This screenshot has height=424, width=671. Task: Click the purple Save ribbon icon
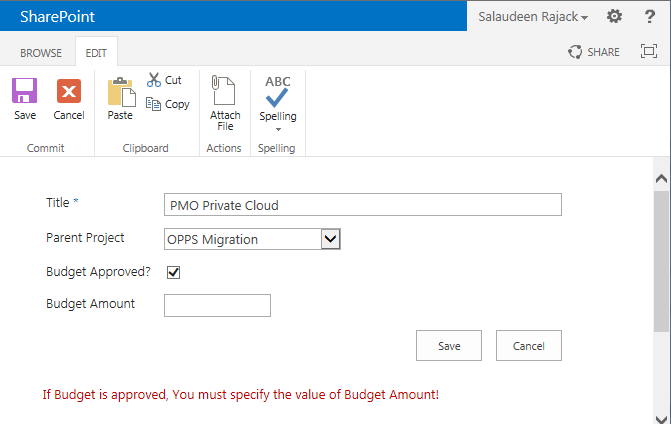pyautogui.click(x=24, y=91)
